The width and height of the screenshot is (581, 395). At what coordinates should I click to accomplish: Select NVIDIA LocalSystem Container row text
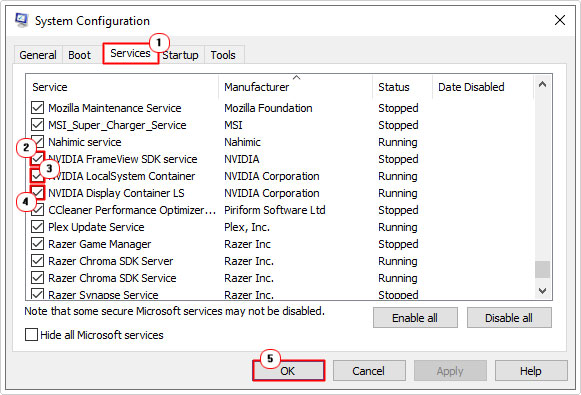[122, 176]
